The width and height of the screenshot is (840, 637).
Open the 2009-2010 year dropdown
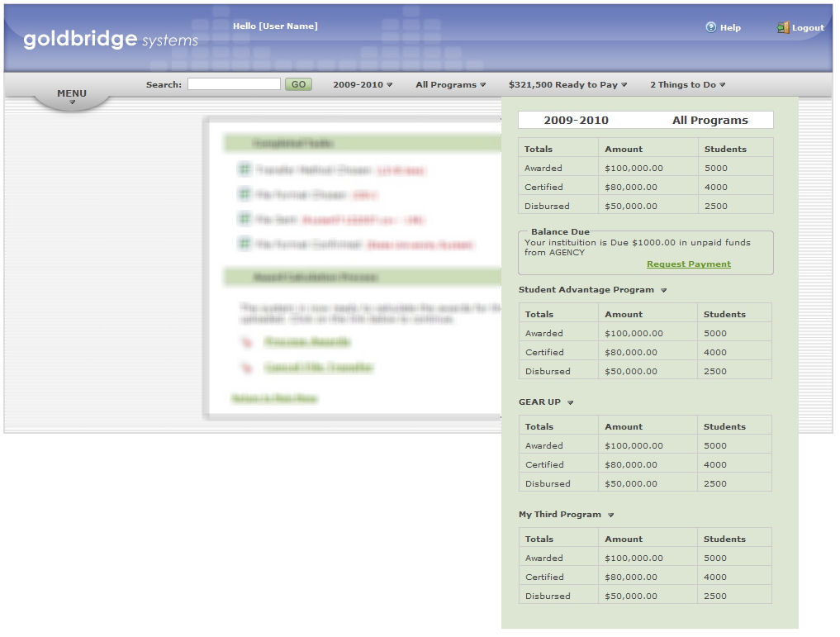[363, 84]
